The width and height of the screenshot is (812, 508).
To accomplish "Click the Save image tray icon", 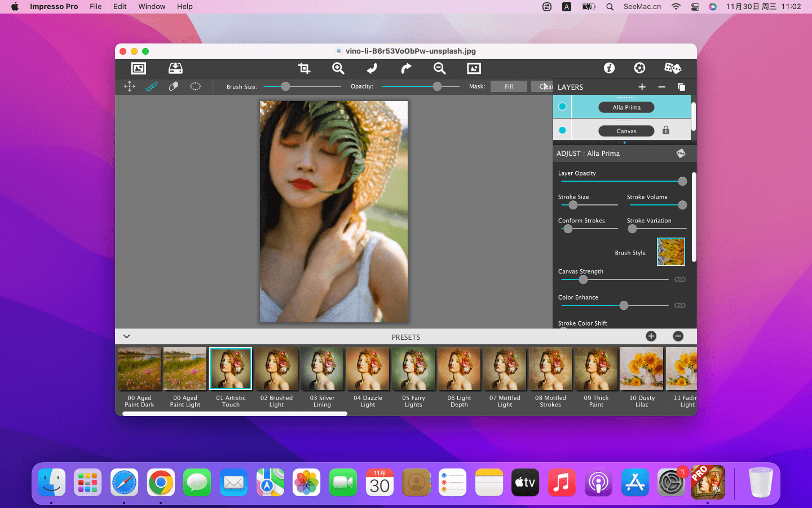I will click(x=175, y=68).
